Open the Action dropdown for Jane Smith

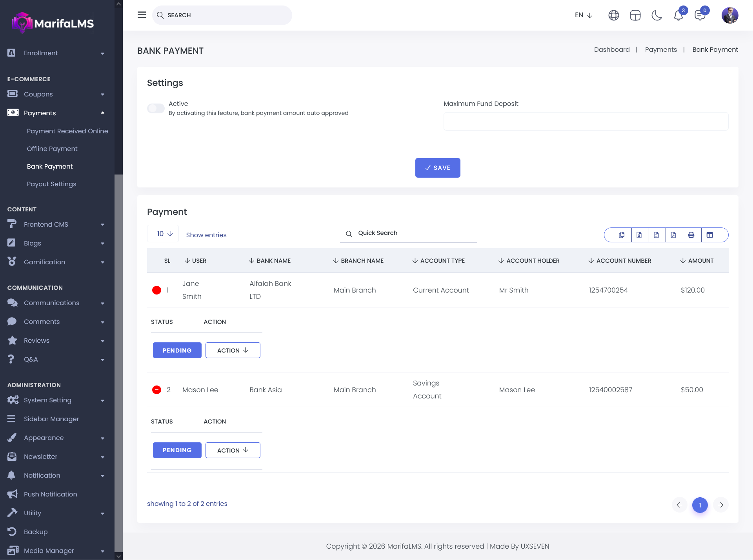click(233, 350)
